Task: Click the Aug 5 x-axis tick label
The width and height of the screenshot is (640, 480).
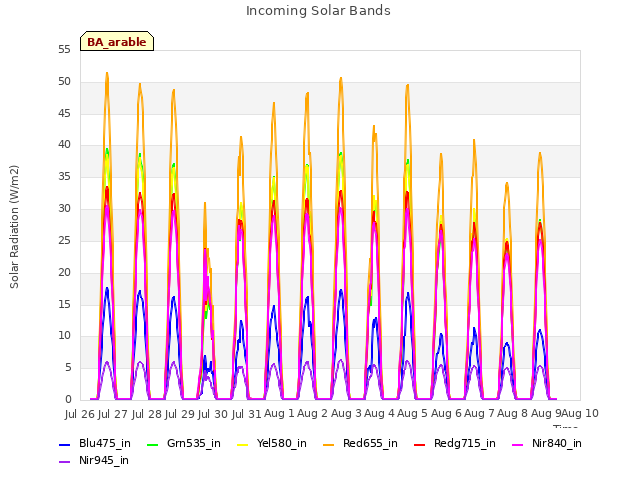Action: (x=413, y=413)
